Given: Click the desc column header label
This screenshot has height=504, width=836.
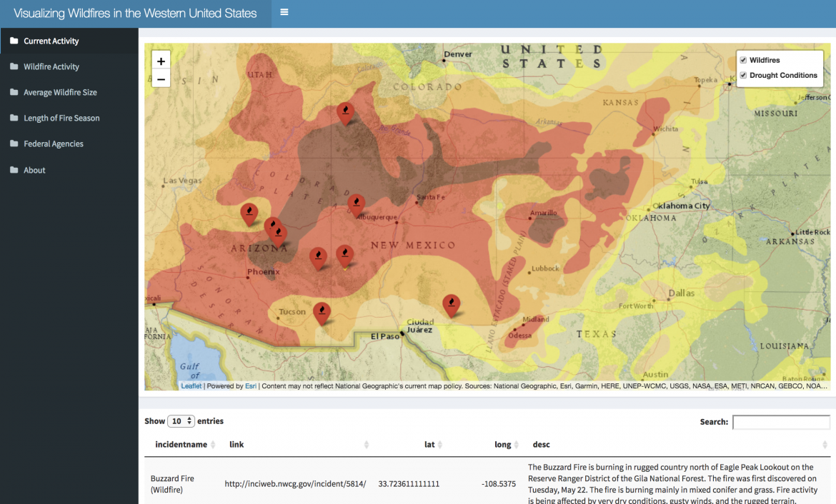Looking at the screenshot, I should (541, 444).
